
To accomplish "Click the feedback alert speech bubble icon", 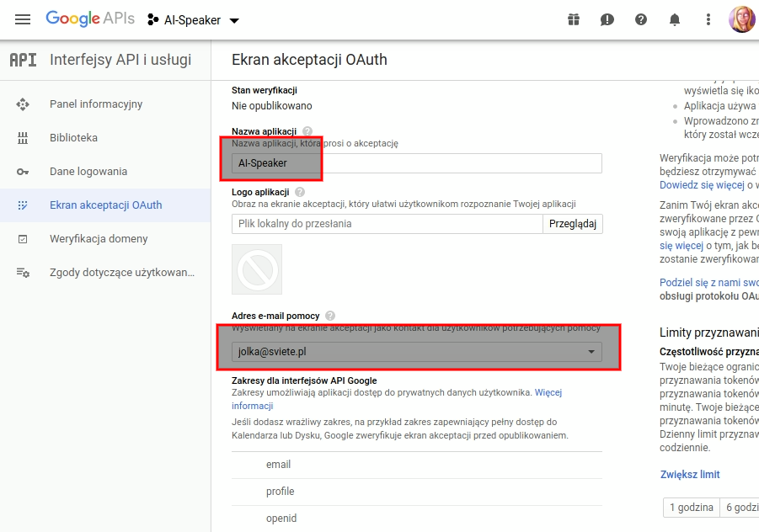I will click(607, 20).
